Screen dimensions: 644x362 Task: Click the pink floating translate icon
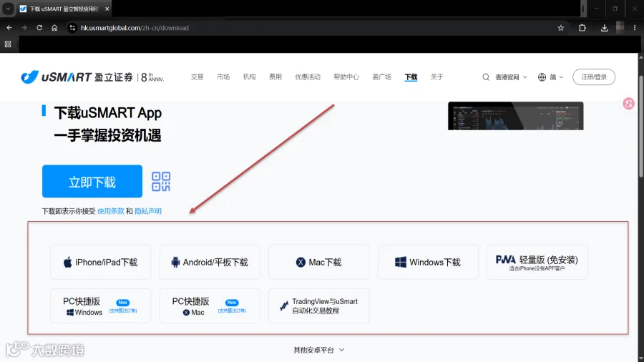pos(628,104)
